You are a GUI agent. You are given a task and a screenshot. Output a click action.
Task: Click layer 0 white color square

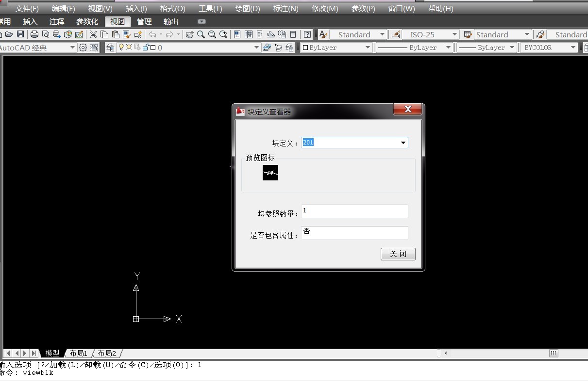153,48
